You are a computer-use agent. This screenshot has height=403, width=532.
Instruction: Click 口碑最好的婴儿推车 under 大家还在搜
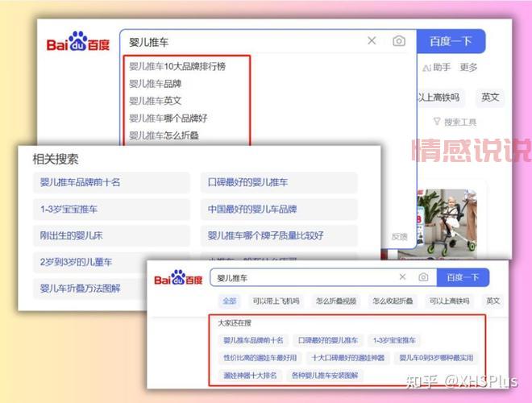tap(328, 340)
